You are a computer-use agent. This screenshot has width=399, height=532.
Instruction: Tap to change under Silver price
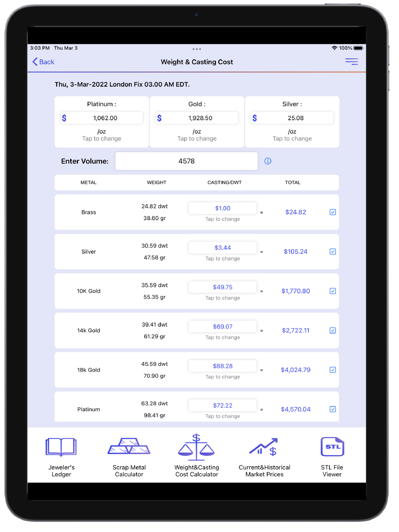pyautogui.click(x=292, y=138)
